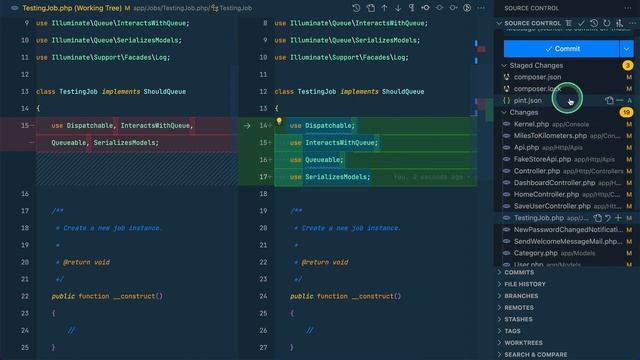Open pint.json in staged changes
This screenshot has width=640, height=360.
tap(528, 100)
